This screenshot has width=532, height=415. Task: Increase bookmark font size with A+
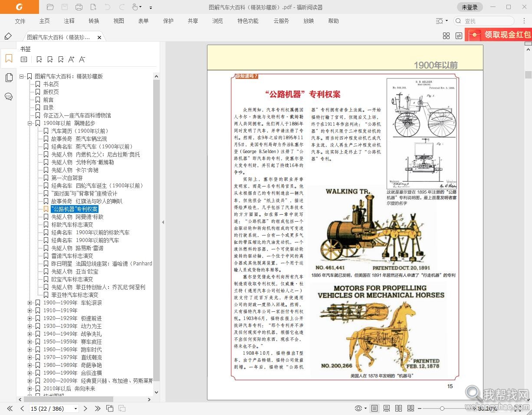click(x=71, y=59)
